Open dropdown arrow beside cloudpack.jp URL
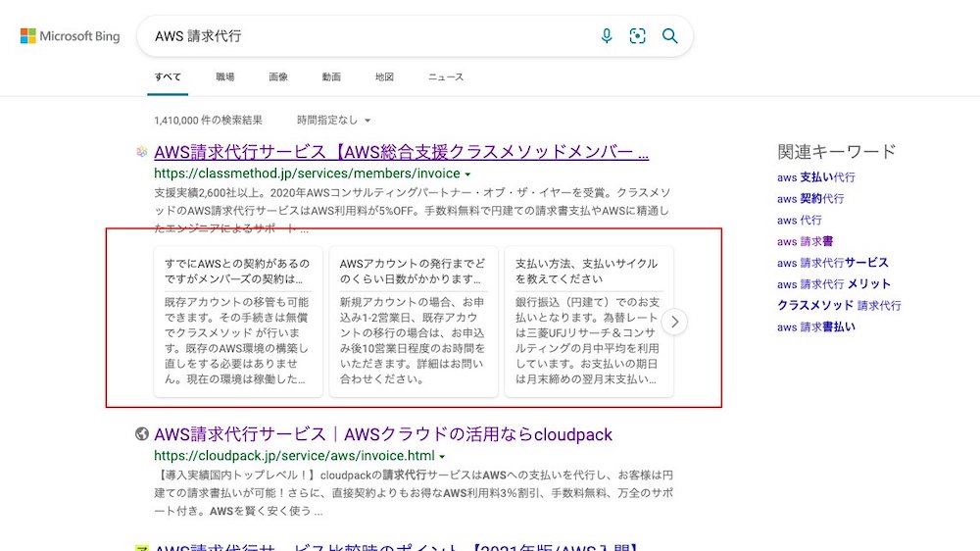Screen dimensions: 980x551 pos(443,457)
